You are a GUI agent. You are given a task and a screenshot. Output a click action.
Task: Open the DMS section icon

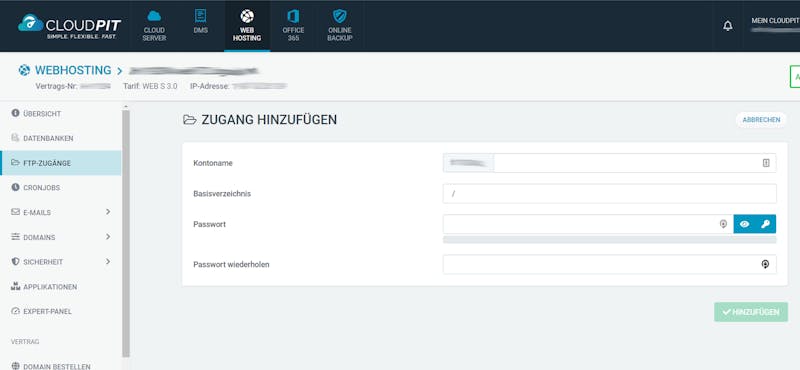[x=201, y=16]
